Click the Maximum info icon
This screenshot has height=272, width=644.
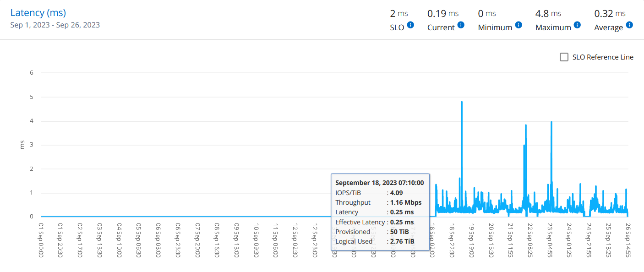[x=577, y=25]
